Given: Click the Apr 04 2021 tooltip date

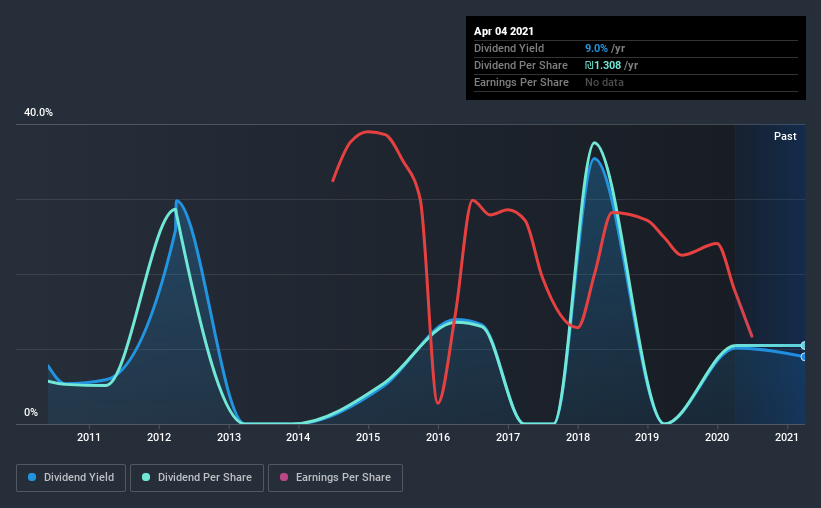Looking at the screenshot, I should [504, 31].
